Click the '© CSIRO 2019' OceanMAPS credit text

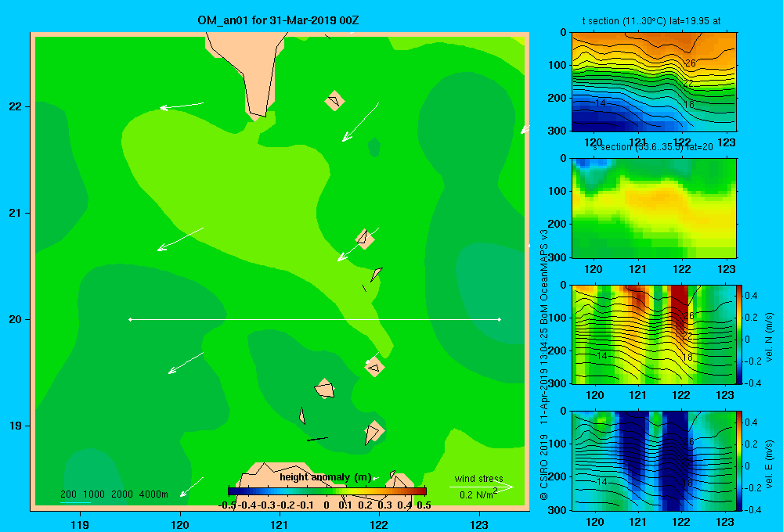click(544, 365)
